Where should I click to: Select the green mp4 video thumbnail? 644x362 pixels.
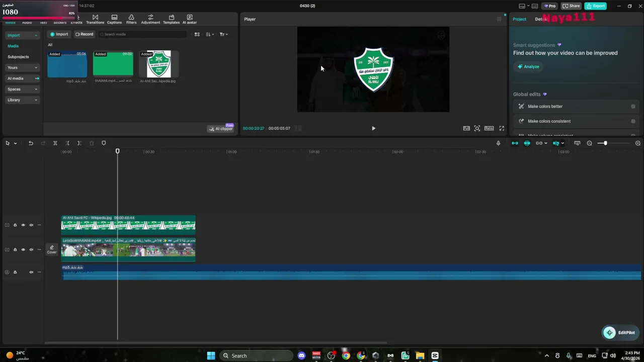click(113, 64)
